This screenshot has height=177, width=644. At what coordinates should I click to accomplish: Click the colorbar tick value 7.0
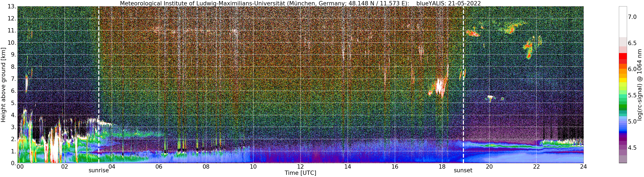tap(632, 17)
